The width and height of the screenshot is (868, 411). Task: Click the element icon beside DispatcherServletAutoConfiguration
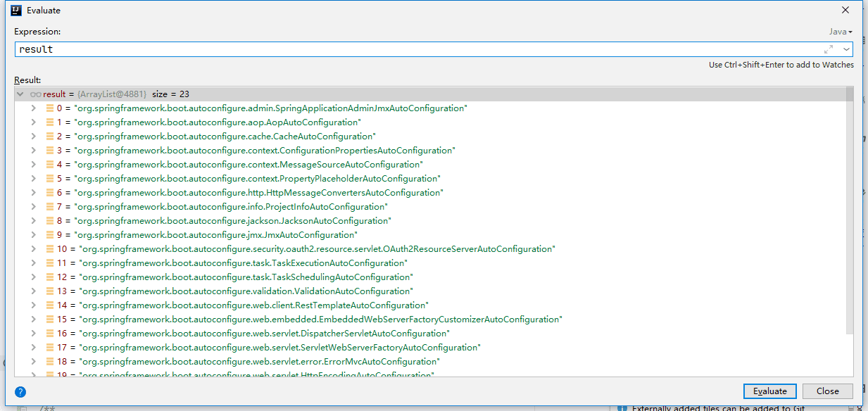50,334
